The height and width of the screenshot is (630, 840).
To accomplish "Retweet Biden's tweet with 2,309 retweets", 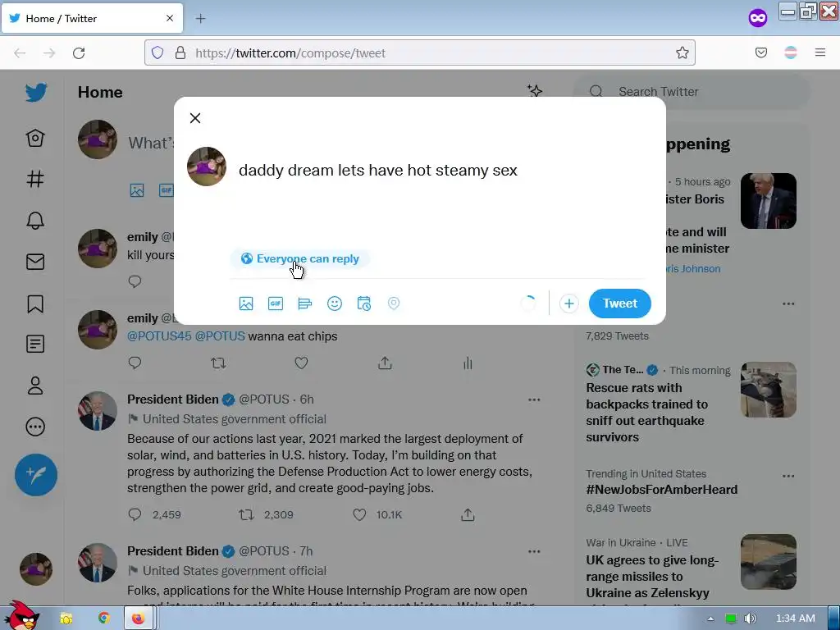I will pos(246,515).
